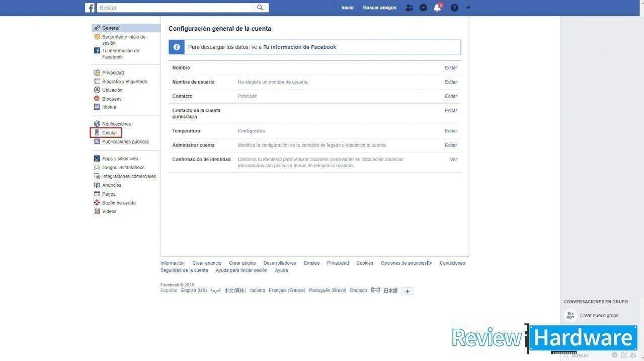Switch language to Français (France)
The width and height of the screenshot is (644, 361).
(287, 291)
